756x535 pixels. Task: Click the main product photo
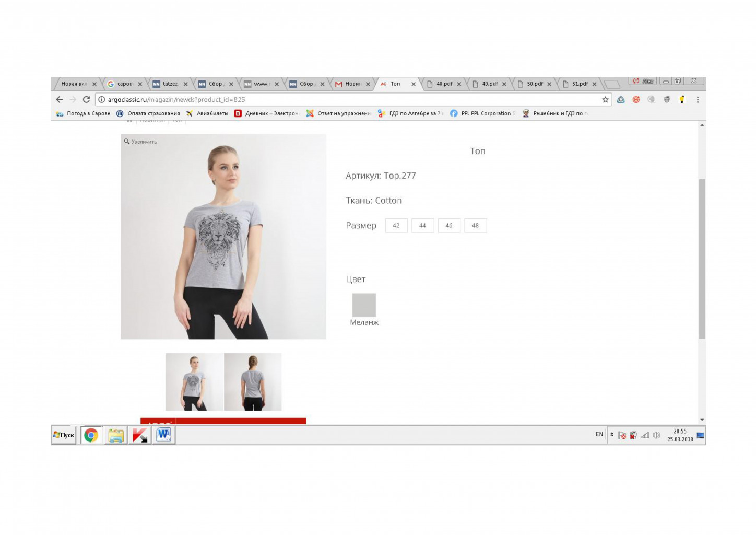tap(223, 237)
